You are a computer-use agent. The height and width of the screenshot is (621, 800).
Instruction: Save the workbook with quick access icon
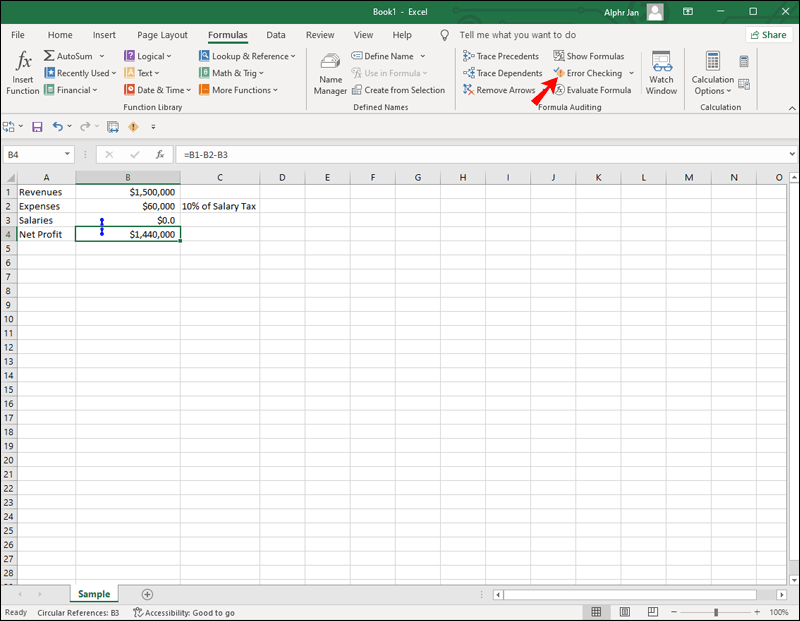coord(37,127)
